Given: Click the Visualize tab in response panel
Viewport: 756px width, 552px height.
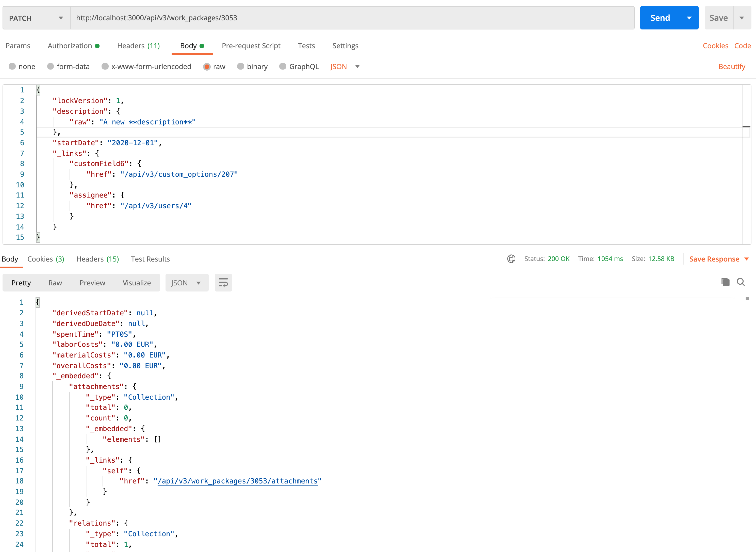Looking at the screenshot, I should (136, 282).
